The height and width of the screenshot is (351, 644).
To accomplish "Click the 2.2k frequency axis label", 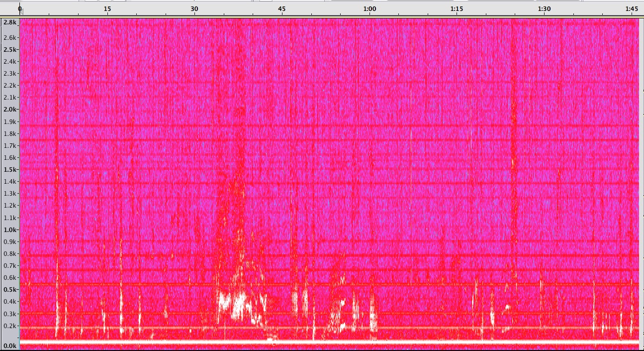I will 10,86.
